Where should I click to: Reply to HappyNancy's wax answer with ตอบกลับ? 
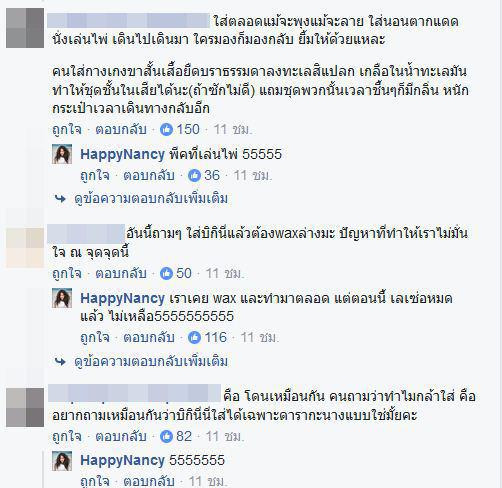(149, 338)
